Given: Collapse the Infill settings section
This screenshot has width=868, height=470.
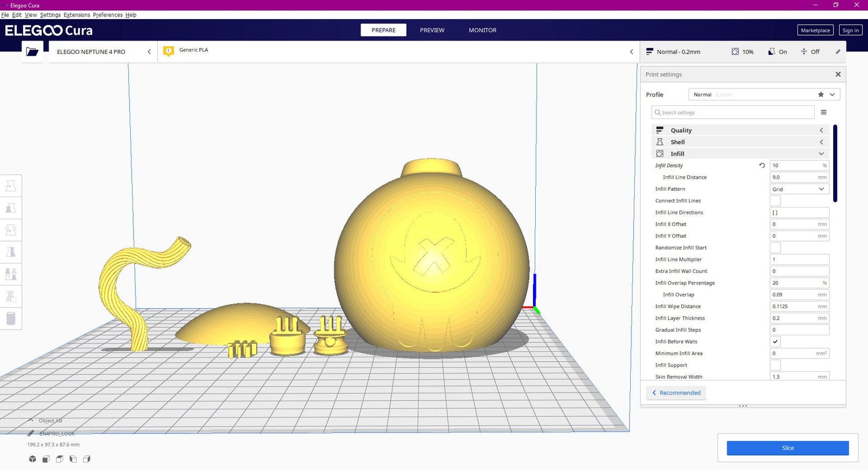Looking at the screenshot, I should click(x=741, y=154).
